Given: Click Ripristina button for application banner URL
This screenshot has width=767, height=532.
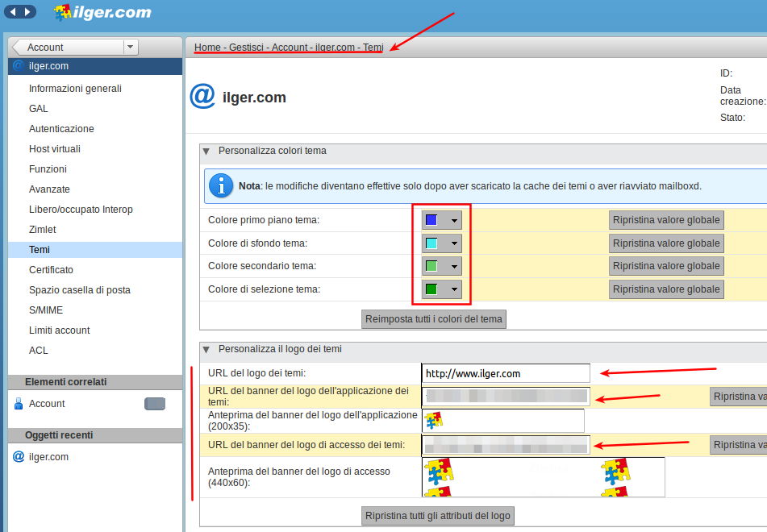Looking at the screenshot, I should (738, 396).
